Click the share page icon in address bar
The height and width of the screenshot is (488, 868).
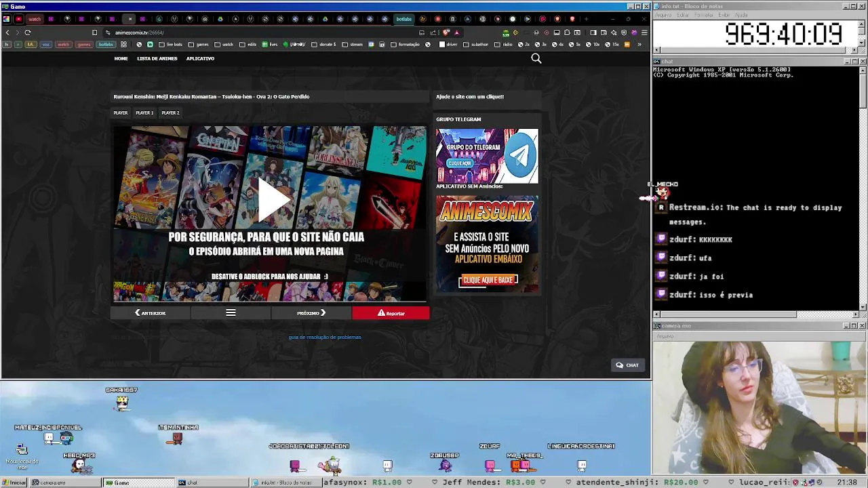pyautogui.click(x=434, y=33)
